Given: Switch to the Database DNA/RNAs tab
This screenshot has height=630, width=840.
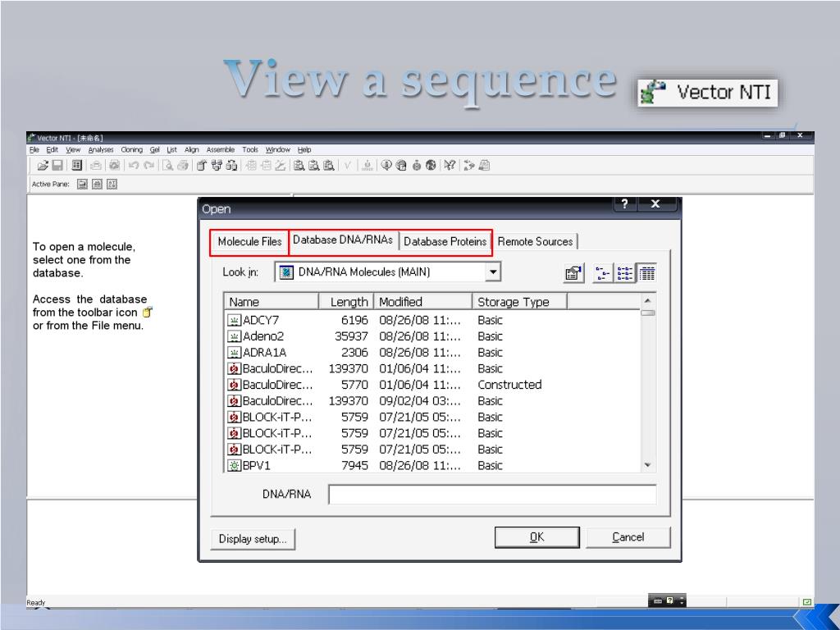Looking at the screenshot, I should pos(343,240).
